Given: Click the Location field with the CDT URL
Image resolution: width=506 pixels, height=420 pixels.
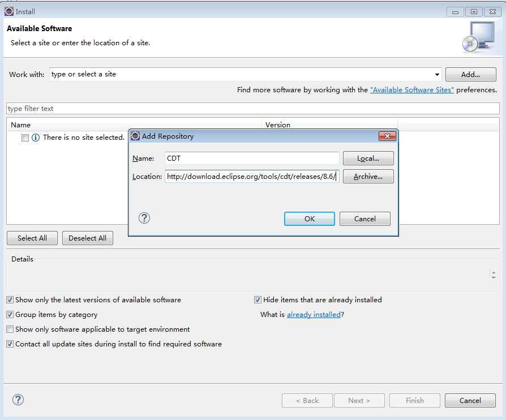Looking at the screenshot, I should point(252,177).
